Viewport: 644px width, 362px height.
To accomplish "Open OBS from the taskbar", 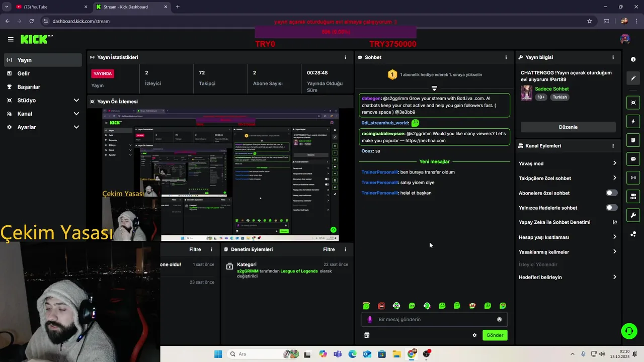I will click(x=427, y=354).
